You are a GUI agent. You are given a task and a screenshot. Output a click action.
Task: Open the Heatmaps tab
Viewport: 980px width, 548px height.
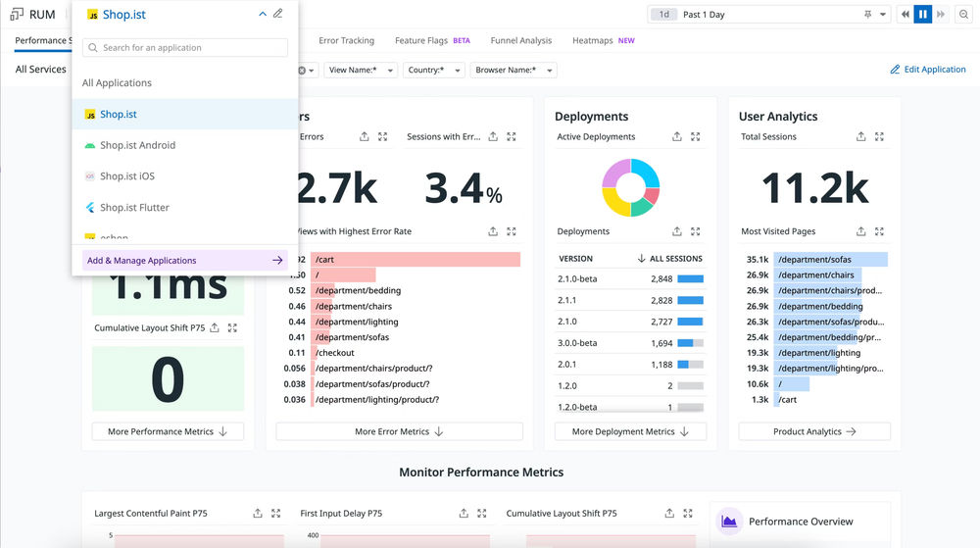pos(603,40)
